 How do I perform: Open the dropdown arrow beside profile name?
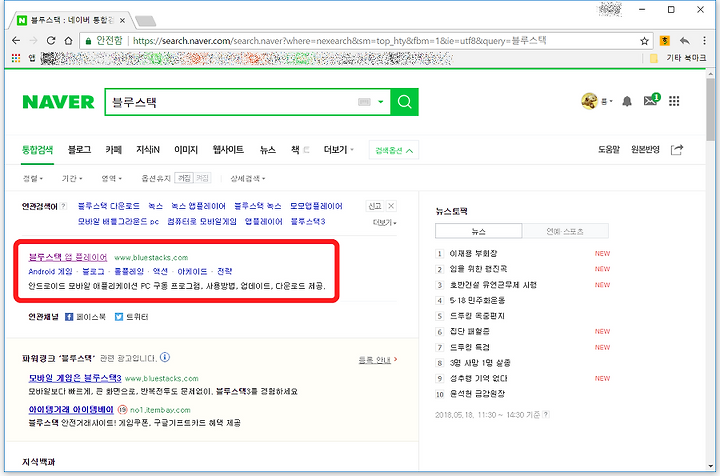(x=611, y=101)
